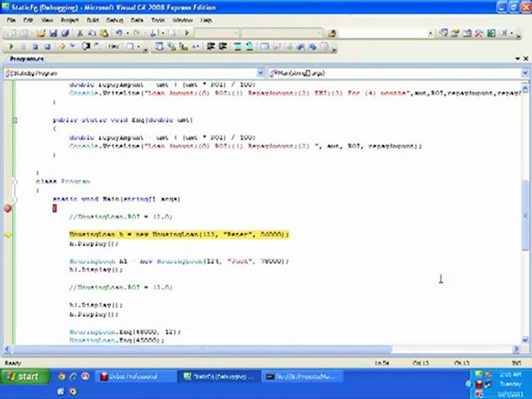Open the Undo history dropdown arrow

[x=127, y=33]
